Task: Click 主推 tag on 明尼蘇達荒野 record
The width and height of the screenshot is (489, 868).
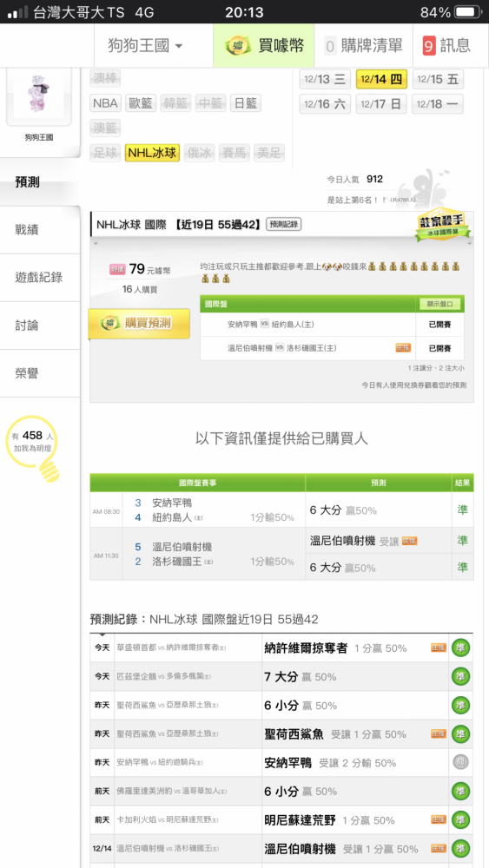Action: [439, 820]
